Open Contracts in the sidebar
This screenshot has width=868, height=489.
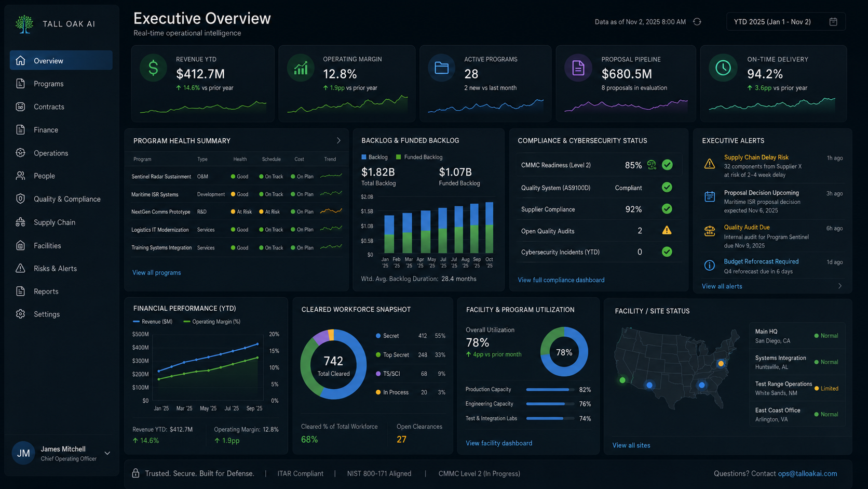(x=61, y=107)
